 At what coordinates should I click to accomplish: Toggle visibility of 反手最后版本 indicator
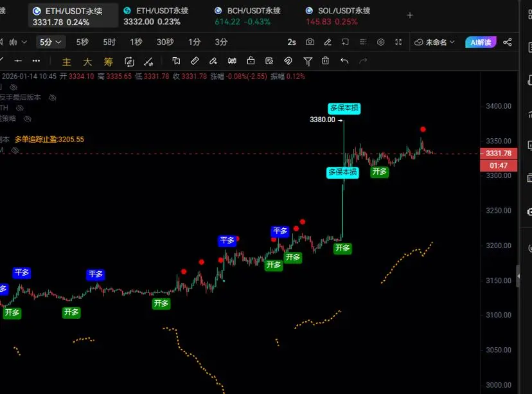[x=52, y=98]
